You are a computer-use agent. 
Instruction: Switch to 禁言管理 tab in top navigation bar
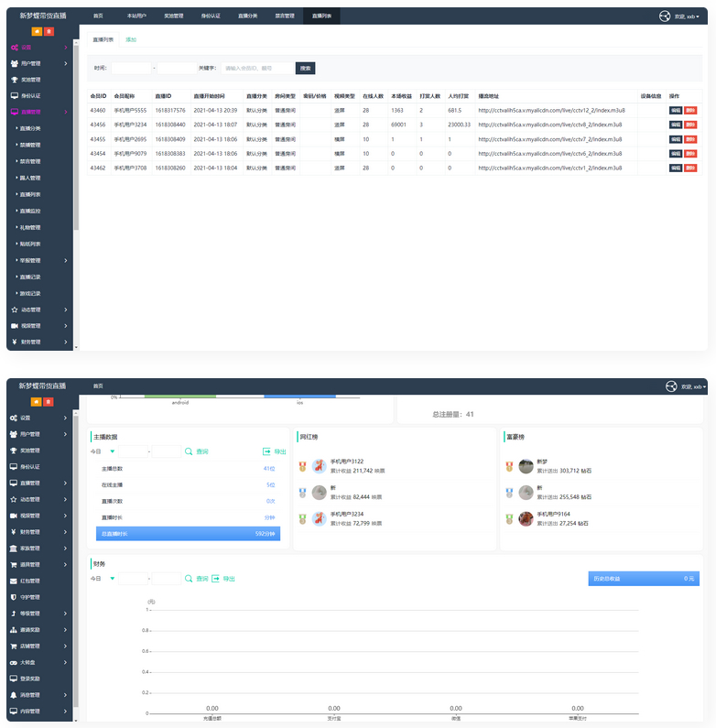(x=285, y=16)
